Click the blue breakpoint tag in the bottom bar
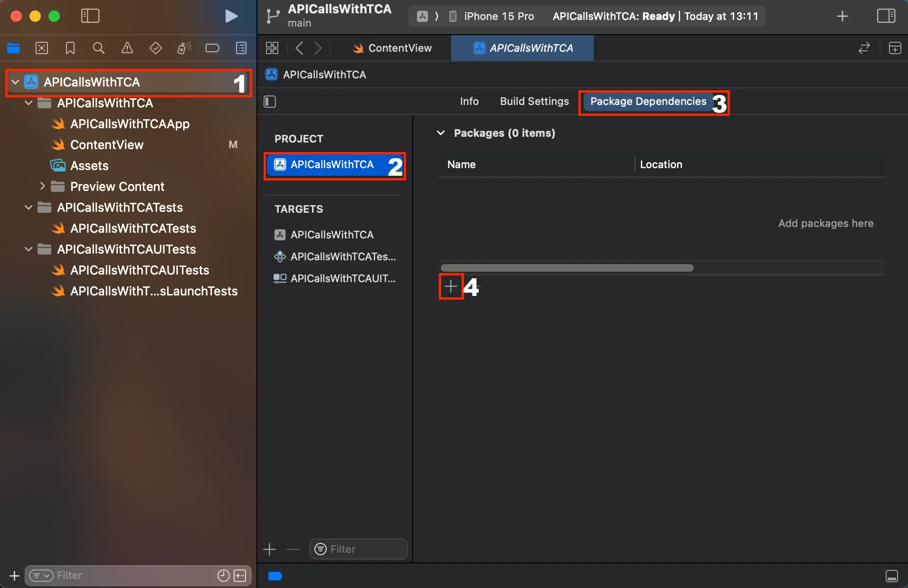This screenshot has height=588, width=908. click(275, 576)
